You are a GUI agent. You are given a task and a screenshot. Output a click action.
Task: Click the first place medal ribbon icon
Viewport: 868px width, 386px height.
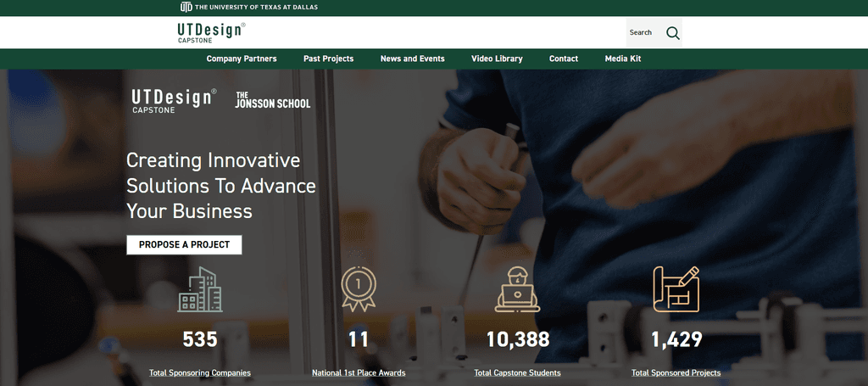pyautogui.click(x=359, y=288)
